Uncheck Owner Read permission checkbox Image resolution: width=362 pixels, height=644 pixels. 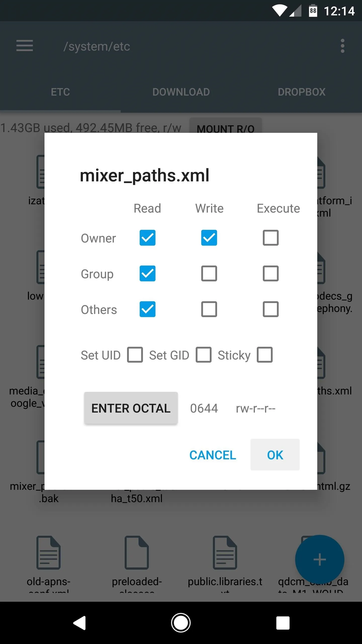click(x=148, y=238)
